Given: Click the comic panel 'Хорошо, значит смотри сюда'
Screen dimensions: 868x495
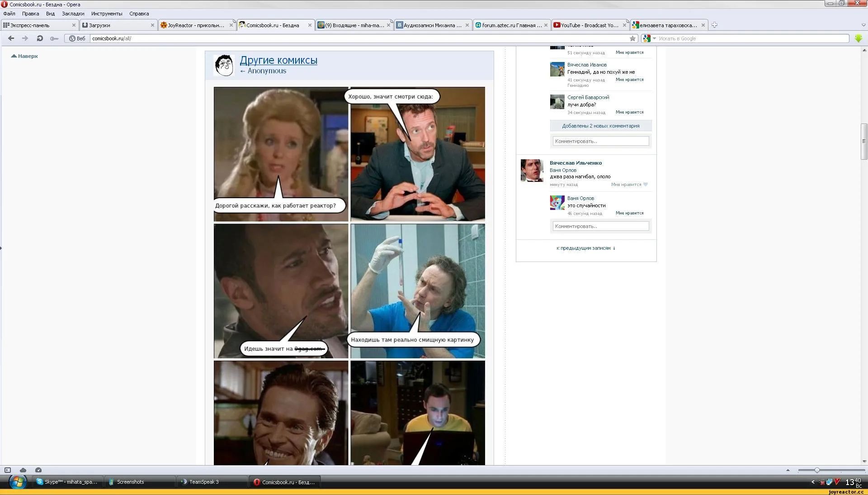Looking at the screenshot, I should coord(418,154).
